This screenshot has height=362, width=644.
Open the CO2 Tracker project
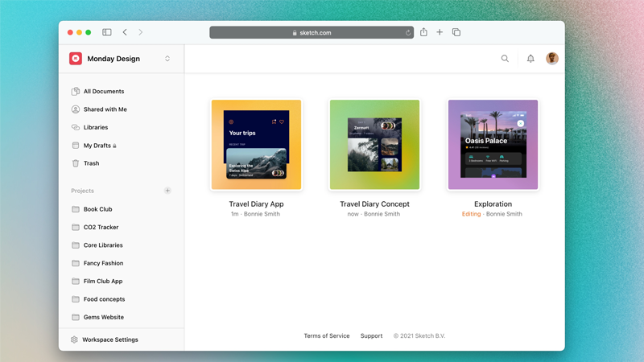(101, 227)
